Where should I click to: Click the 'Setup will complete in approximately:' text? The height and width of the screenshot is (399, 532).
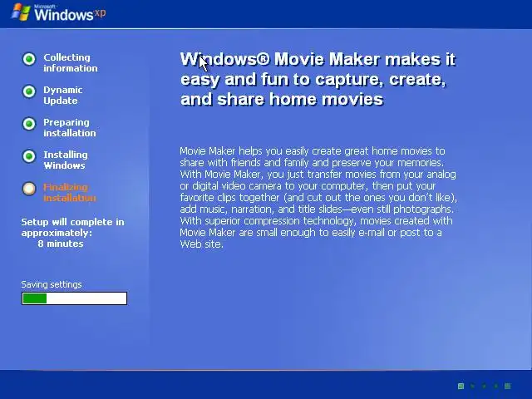[x=72, y=227]
